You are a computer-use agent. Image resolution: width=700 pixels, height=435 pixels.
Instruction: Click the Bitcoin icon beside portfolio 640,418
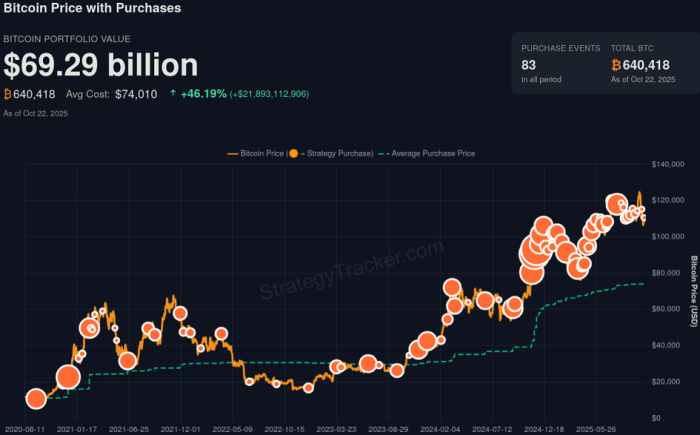click(x=9, y=95)
